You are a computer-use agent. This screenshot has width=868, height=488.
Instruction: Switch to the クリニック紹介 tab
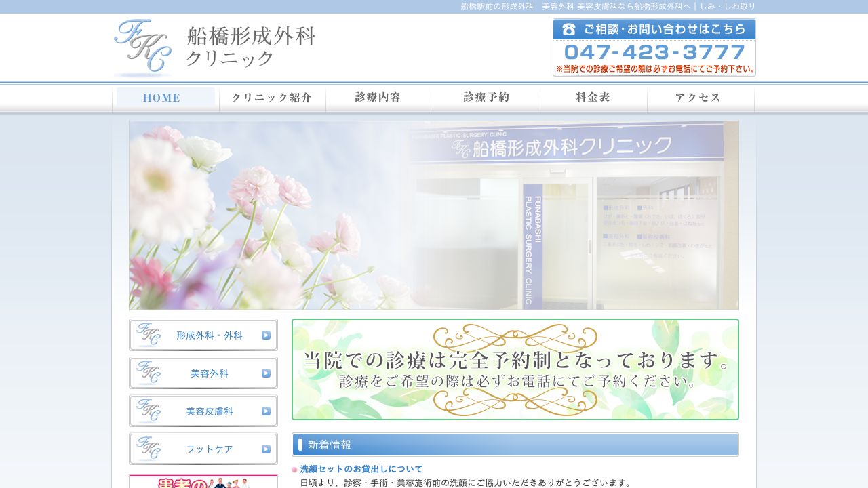click(272, 98)
